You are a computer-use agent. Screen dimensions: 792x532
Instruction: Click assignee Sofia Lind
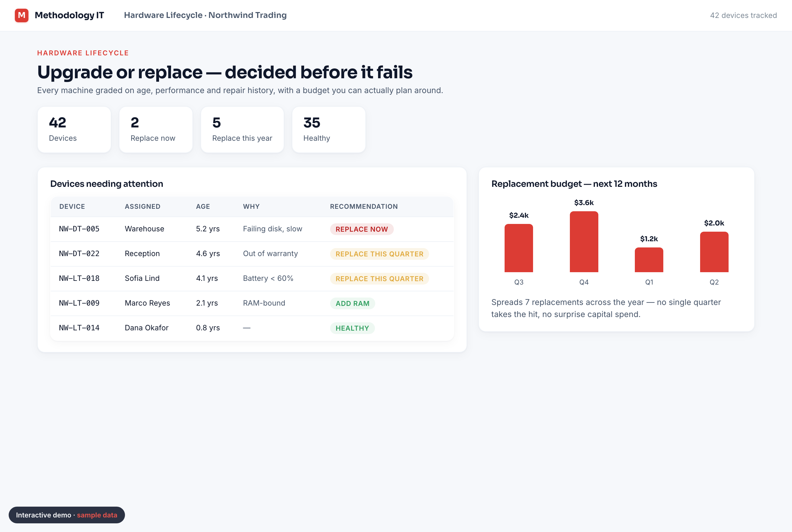point(142,279)
